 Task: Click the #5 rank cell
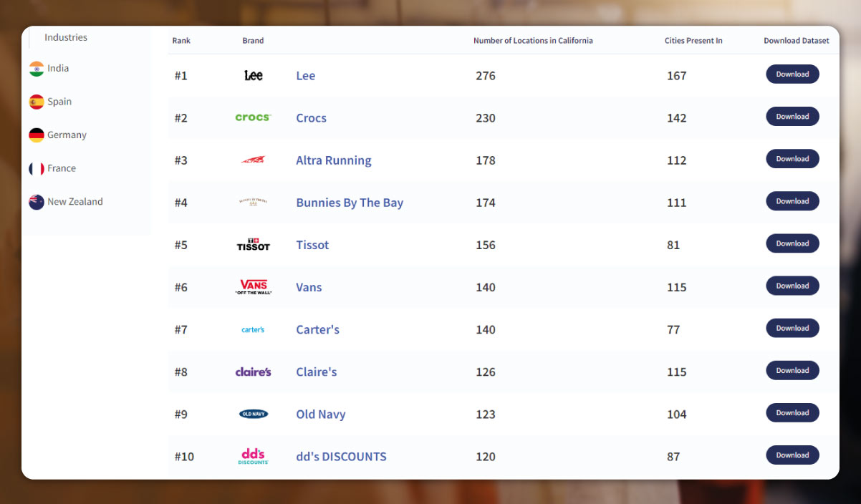coord(181,245)
